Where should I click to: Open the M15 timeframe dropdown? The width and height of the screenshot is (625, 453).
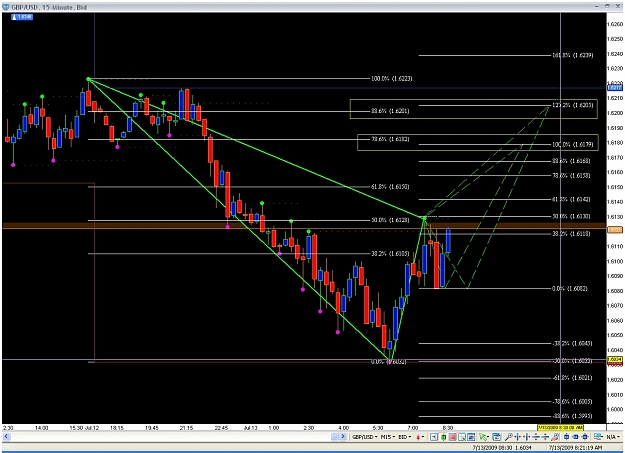(388, 437)
